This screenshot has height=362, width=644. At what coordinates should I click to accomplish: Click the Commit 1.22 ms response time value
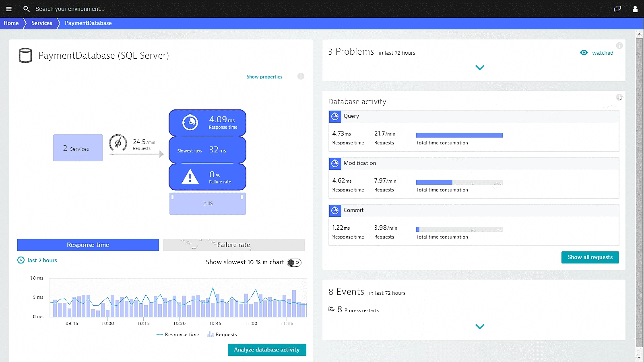(x=341, y=228)
